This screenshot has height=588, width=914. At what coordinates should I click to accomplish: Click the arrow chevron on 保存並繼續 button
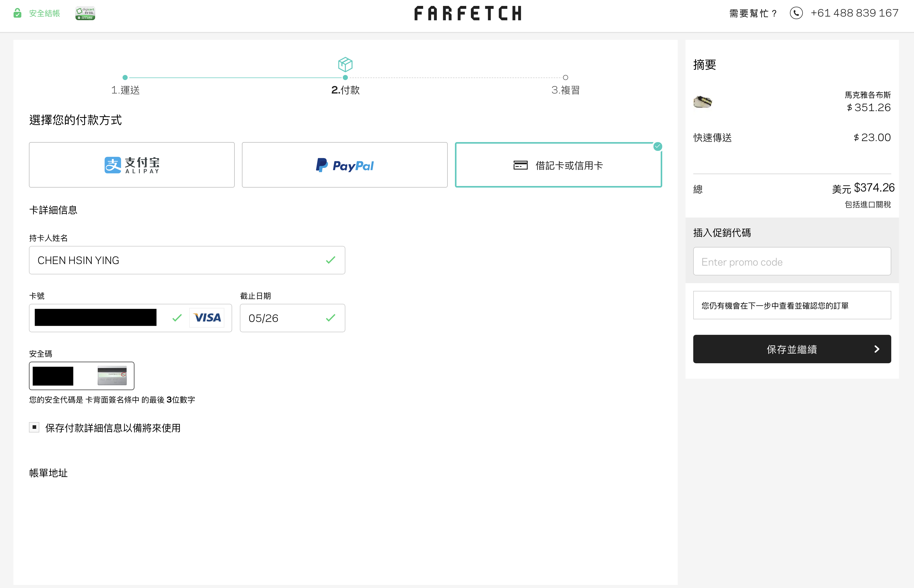[877, 349]
